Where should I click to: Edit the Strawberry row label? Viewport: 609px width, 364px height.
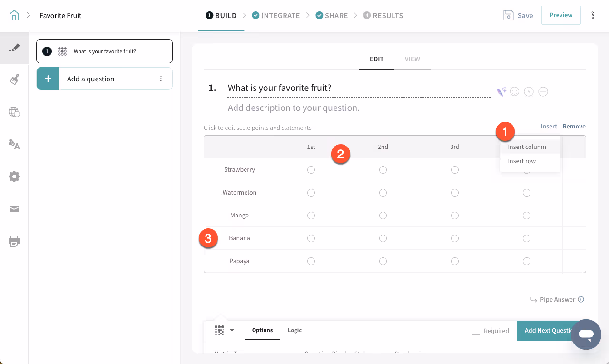pyautogui.click(x=239, y=170)
